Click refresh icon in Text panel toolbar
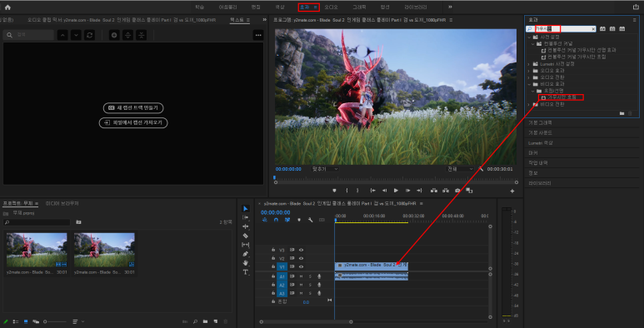The width and height of the screenshot is (644, 328). tap(89, 35)
